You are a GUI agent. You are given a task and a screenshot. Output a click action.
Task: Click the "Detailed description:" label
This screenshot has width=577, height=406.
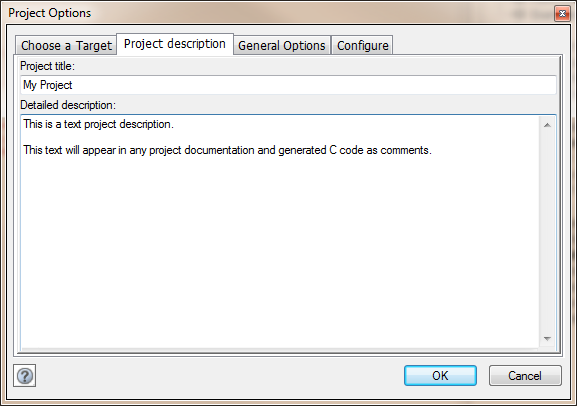pos(68,105)
